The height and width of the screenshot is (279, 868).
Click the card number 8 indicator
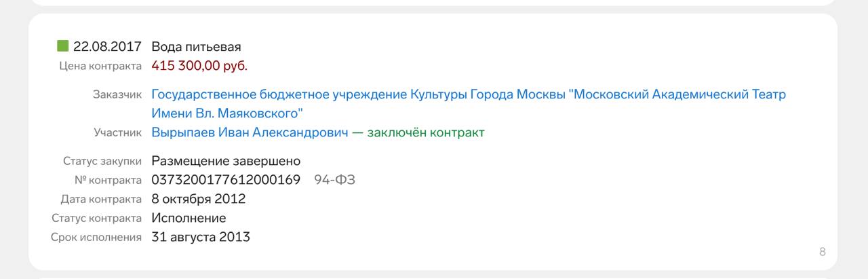pyautogui.click(x=822, y=252)
